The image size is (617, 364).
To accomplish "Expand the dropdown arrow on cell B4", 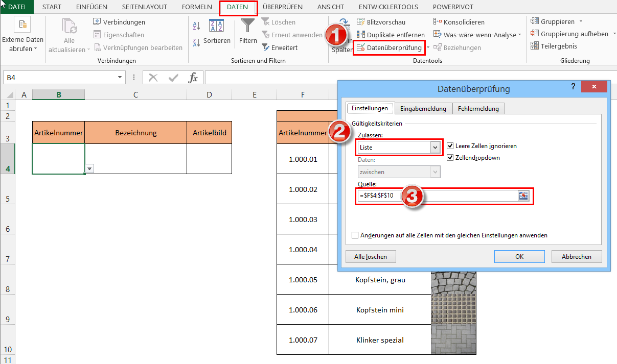I will tap(89, 168).
